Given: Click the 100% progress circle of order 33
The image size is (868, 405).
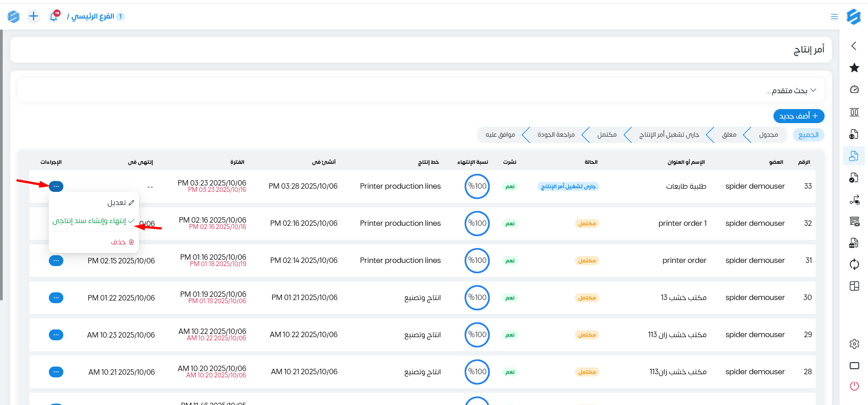Looking at the screenshot, I should point(477,186).
